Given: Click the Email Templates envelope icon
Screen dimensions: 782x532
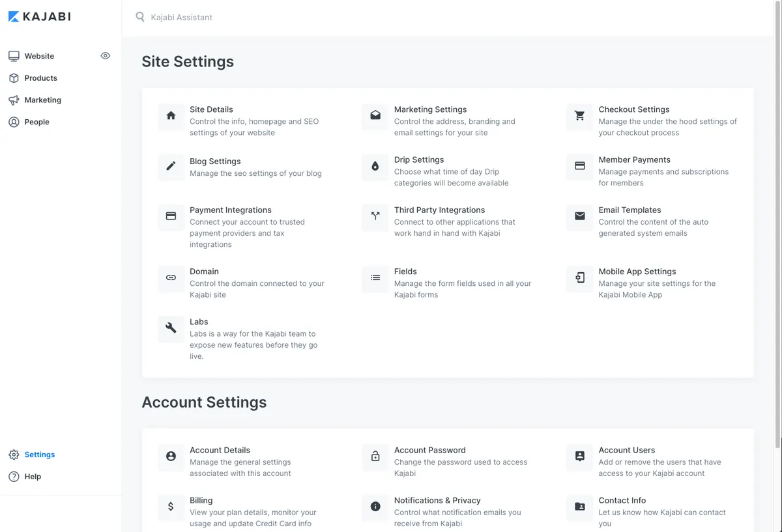Looking at the screenshot, I should [x=579, y=217].
